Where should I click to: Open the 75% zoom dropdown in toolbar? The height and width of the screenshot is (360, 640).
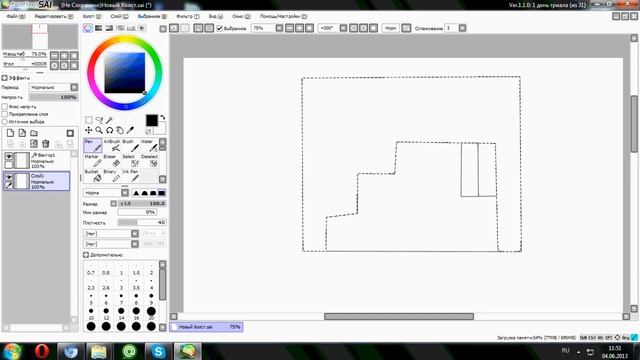(279, 28)
